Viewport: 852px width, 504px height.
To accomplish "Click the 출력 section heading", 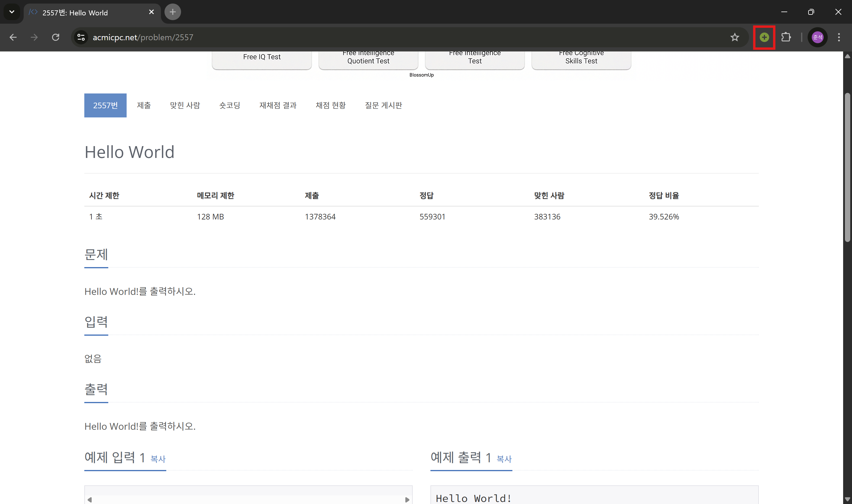I will point(96,390).
